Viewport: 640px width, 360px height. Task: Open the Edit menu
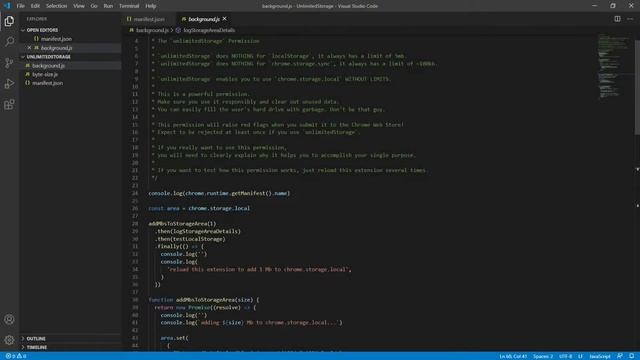point(36,6)
